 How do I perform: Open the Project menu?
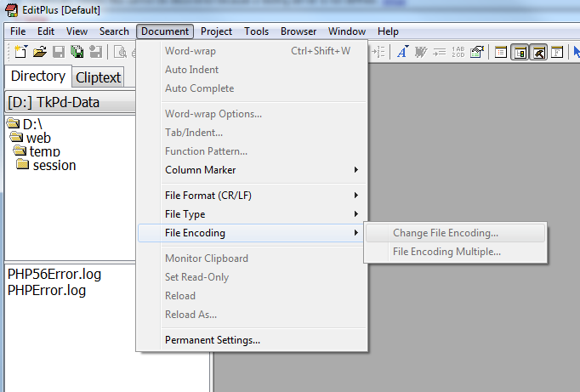click(216, 31)
